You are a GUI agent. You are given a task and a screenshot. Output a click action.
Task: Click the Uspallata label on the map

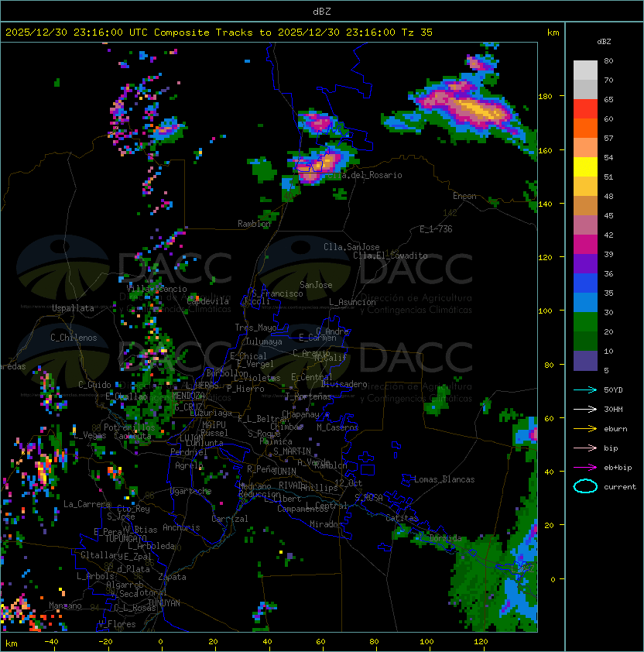tap(73, 308)
